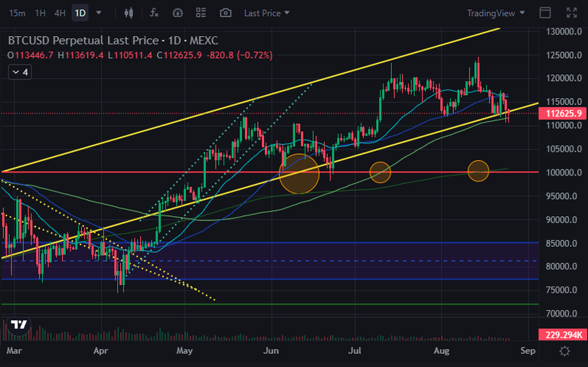The height and width of the screenshot is (367, 588).
Task: Open the TradingView chart source dropdown
Action: [x=495, y=13]
